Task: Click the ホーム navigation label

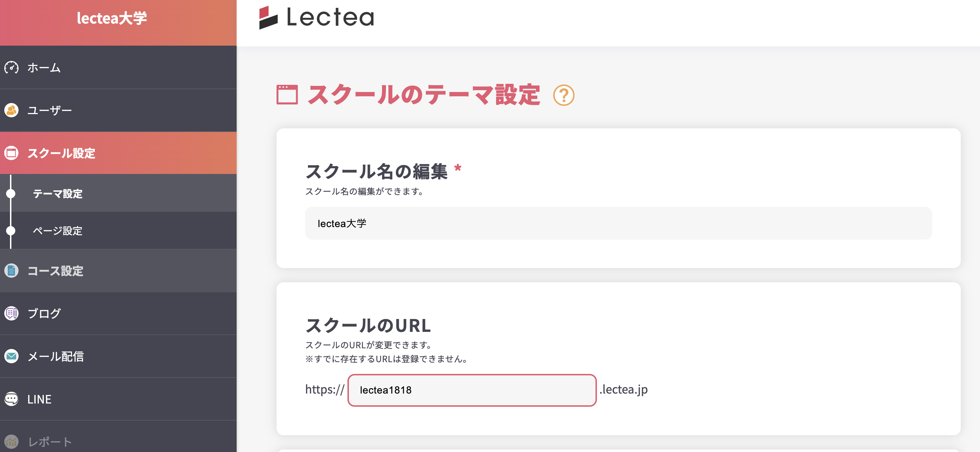Action: pyautogui.click(x=43, y=68)
